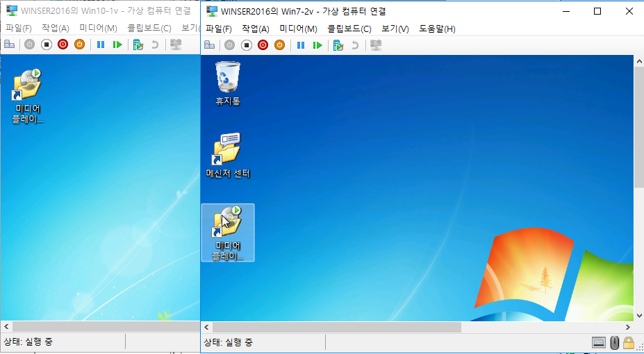Click Enhanced Session icon in Win7-2v toolbar
Viewport: 644px width, 354px height.
(376, 45)
